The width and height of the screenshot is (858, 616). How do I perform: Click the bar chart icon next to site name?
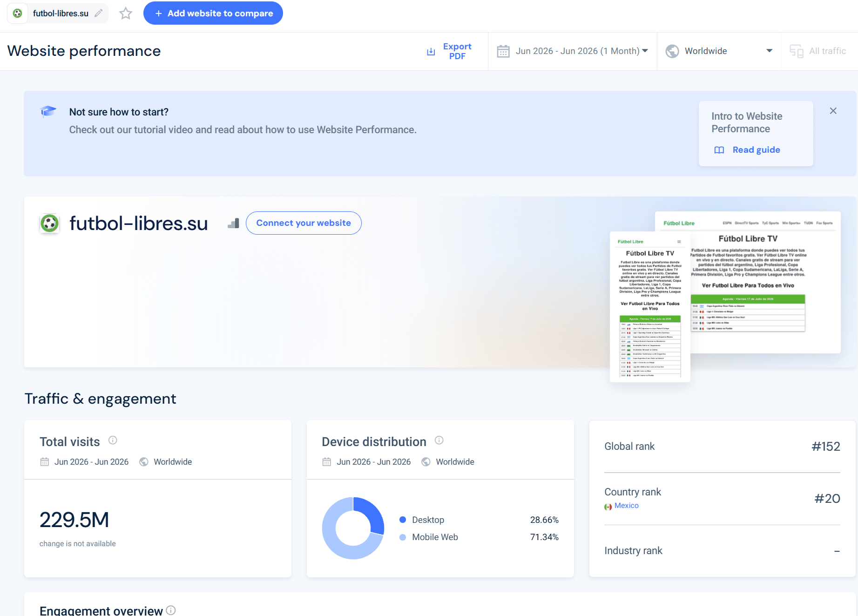234,223
